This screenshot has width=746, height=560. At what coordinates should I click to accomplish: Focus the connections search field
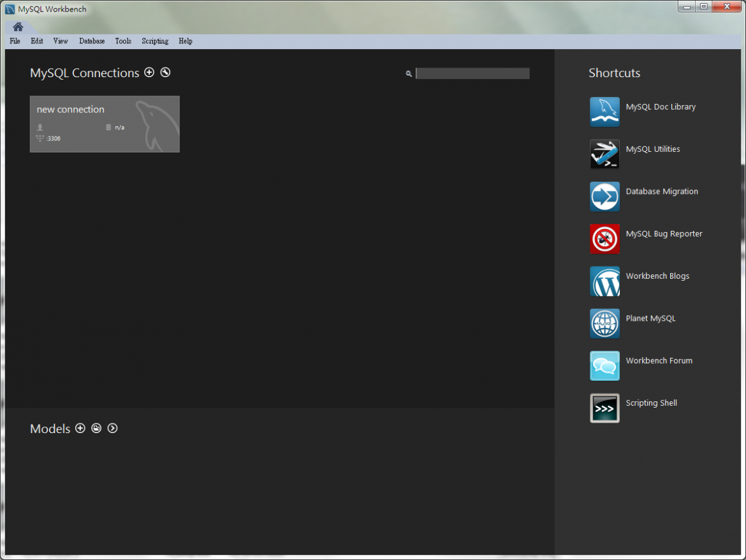[472, 73]
